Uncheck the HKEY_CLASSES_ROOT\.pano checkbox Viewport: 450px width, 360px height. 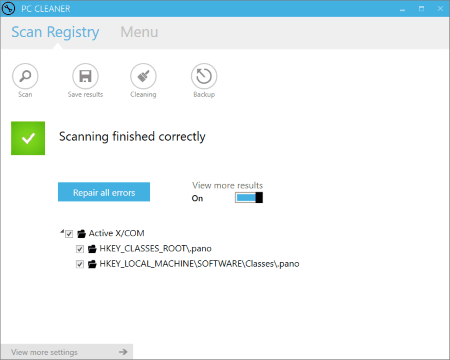click(x=80, y=249)
